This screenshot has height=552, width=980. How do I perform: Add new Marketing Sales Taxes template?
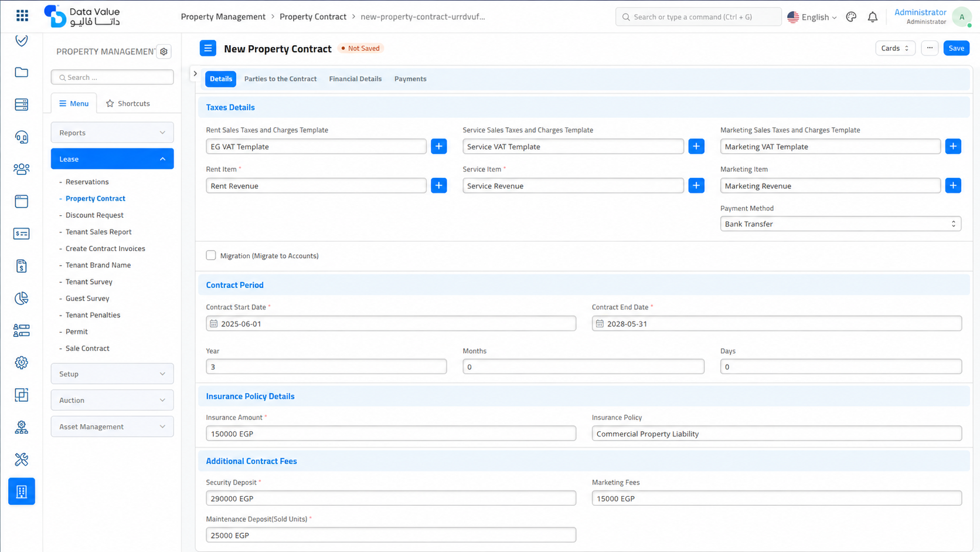[954, 146]
